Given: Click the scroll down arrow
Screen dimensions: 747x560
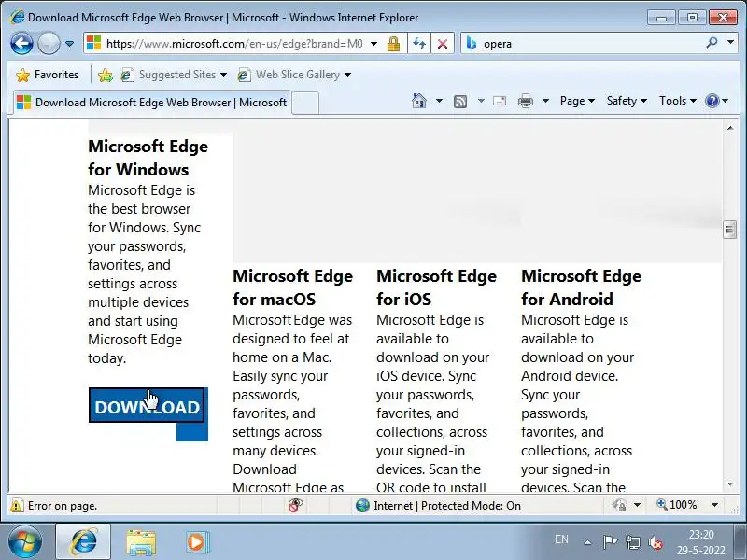Looking at the screenshot, I should tap(730, 484).
